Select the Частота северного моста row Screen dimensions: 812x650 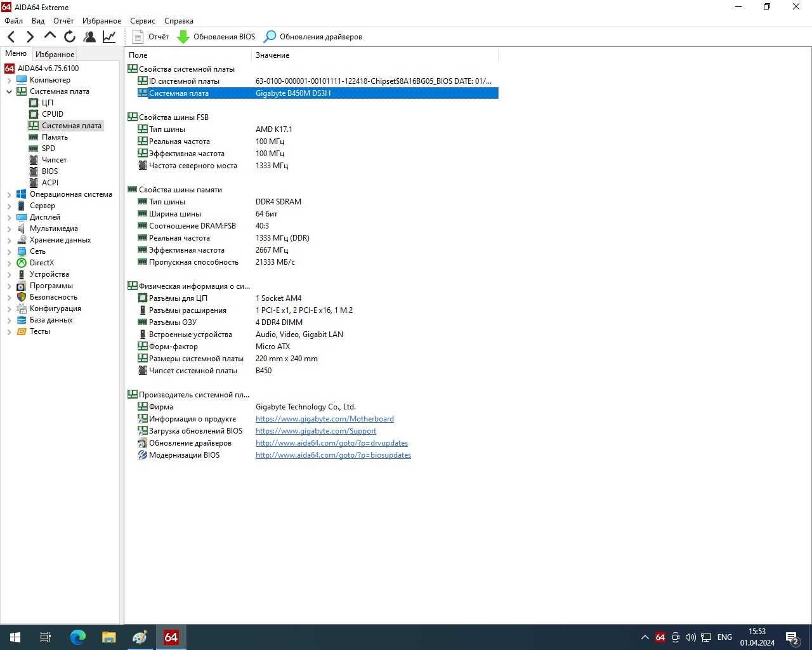(312, 166)
